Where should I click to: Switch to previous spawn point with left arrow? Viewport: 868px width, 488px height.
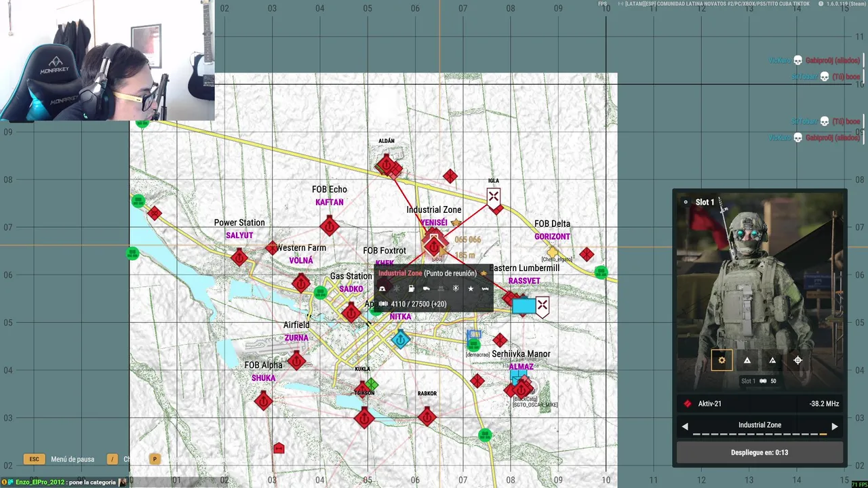tap(685, 426)
